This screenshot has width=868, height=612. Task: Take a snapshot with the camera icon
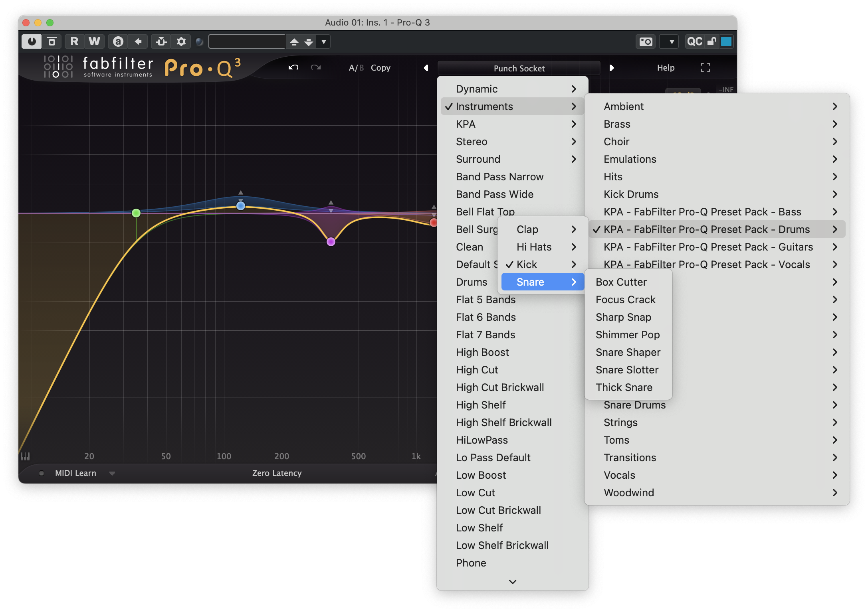click(645, 41)
